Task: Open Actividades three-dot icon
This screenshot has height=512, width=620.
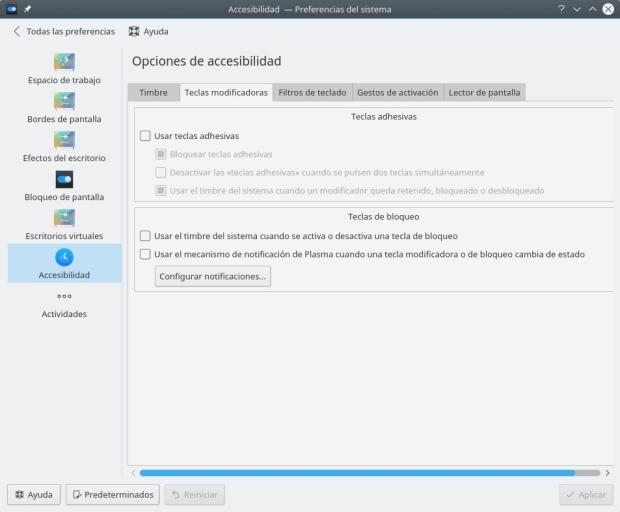Action: tap(64, 295)
